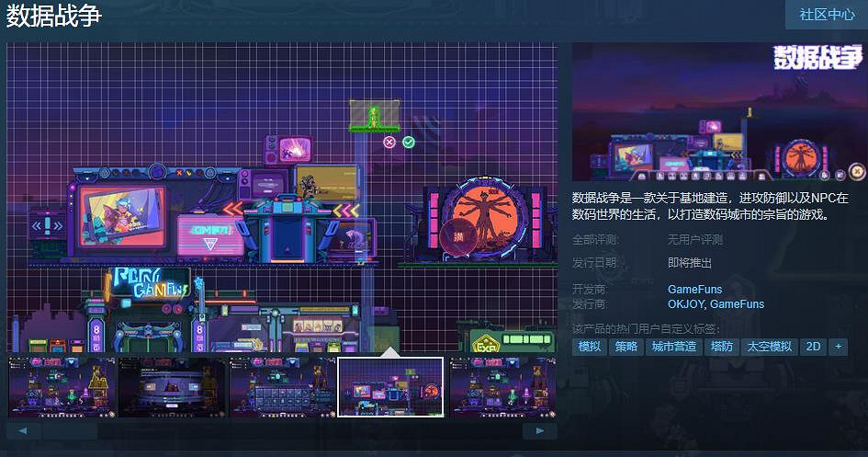The image size is (868, 457).
Task: Open the 社区中心 community hub button
Action: click(827, 15)
